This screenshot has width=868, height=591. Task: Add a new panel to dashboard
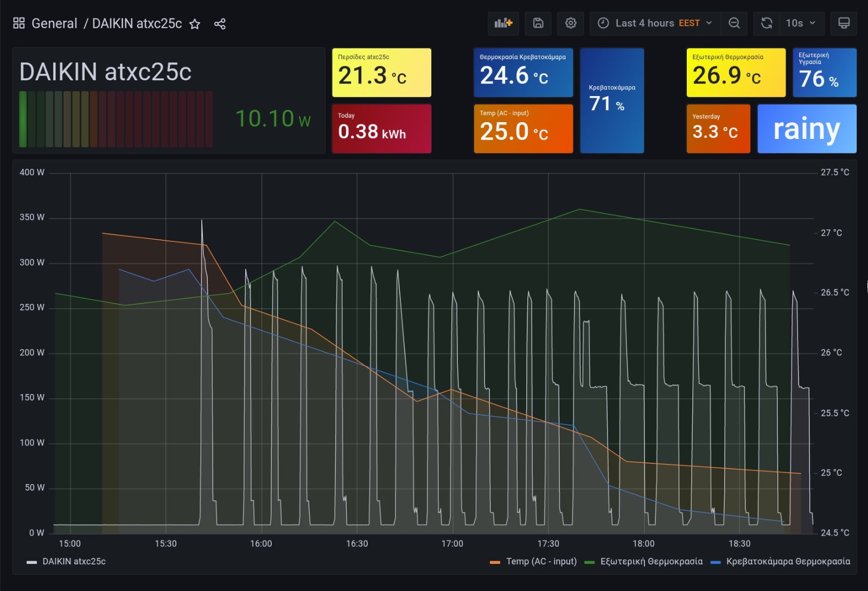point(503,23)
